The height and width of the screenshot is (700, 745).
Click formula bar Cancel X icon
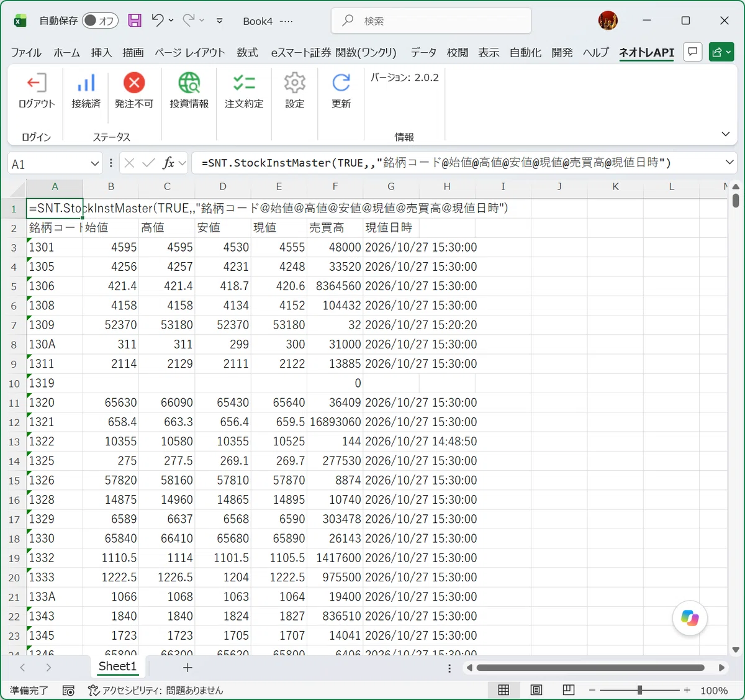click(x=129, y=163)
